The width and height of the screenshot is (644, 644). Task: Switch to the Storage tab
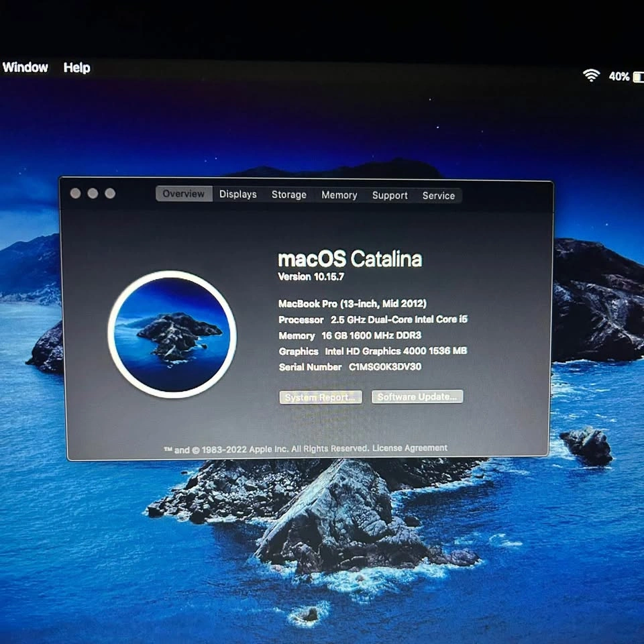289,195
